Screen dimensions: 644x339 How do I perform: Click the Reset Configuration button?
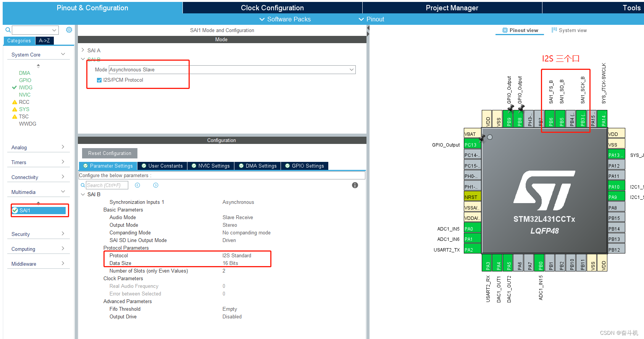[x=110, y=153]
